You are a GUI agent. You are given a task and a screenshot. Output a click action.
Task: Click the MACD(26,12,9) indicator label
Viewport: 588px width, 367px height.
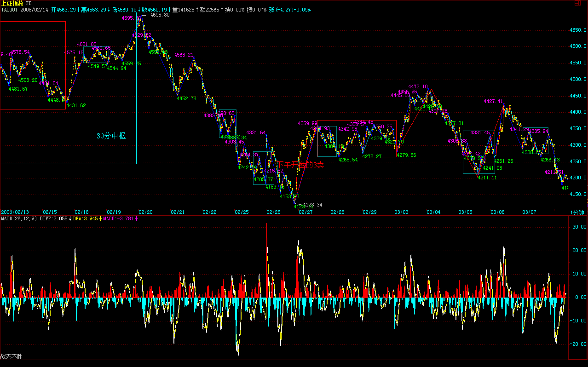pos(19,218)
